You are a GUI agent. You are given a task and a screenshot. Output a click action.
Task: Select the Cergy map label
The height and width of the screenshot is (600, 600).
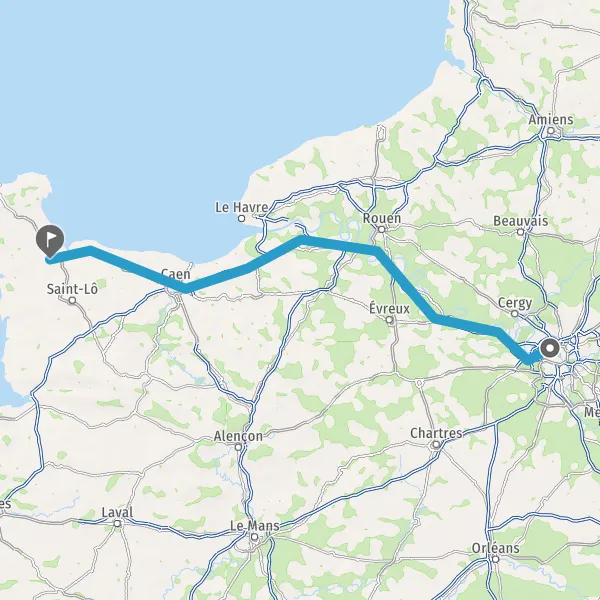(515, 303)
